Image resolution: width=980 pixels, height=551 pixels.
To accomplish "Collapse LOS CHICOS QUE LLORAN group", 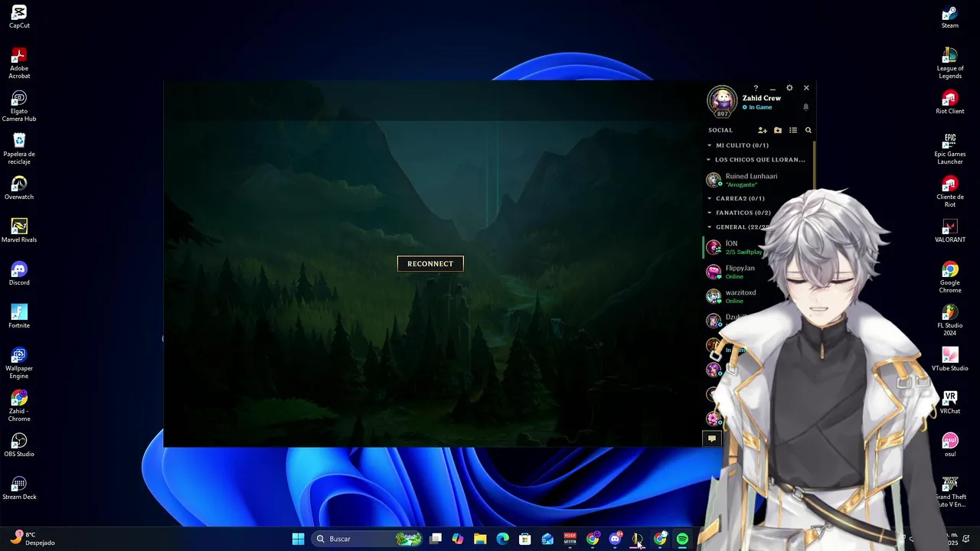I will coord(756,160).
